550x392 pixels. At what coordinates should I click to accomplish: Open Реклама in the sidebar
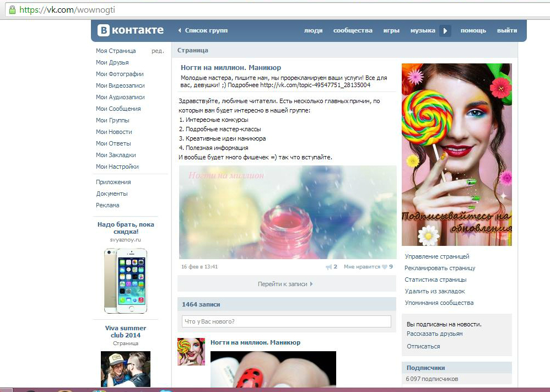pyautogui.click(x=107, y=205)
